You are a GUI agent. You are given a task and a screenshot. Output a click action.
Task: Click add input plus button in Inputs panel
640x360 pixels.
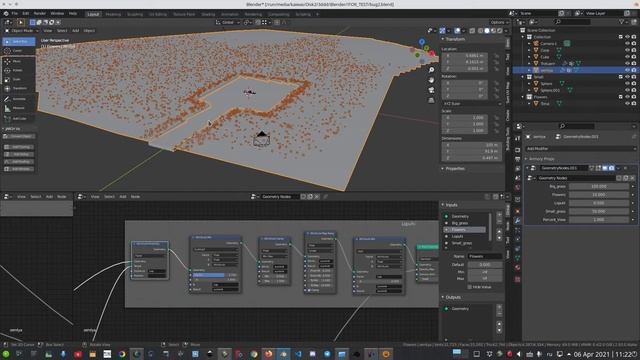[499, 215]
